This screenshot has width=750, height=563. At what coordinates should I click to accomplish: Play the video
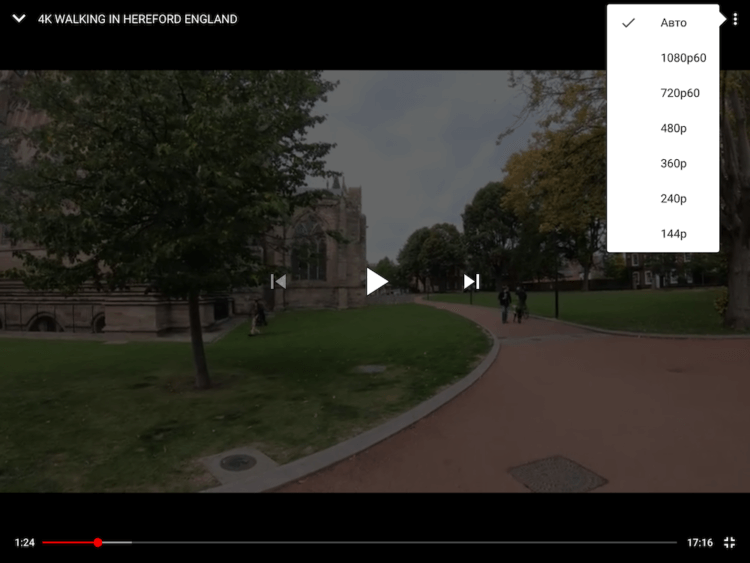coord(377,282)
